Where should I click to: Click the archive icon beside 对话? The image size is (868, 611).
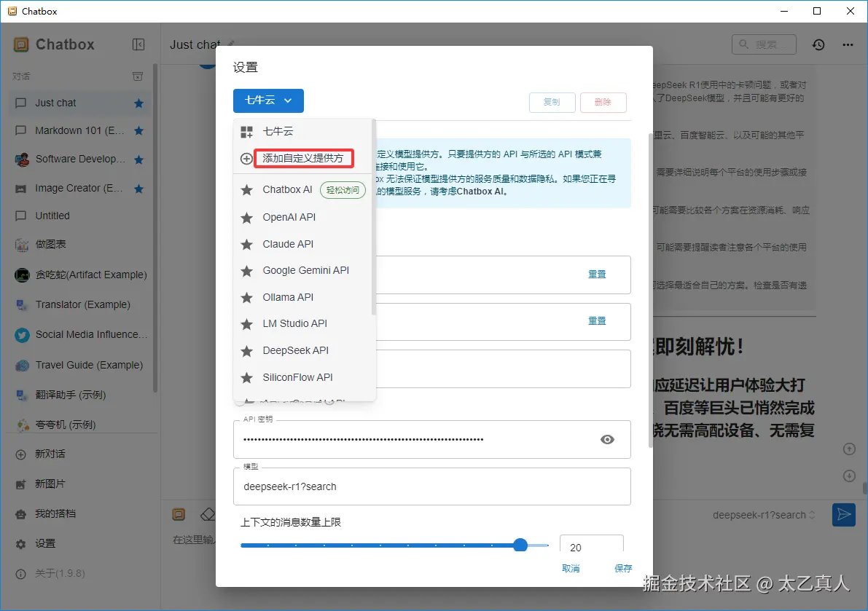[138, 76]
